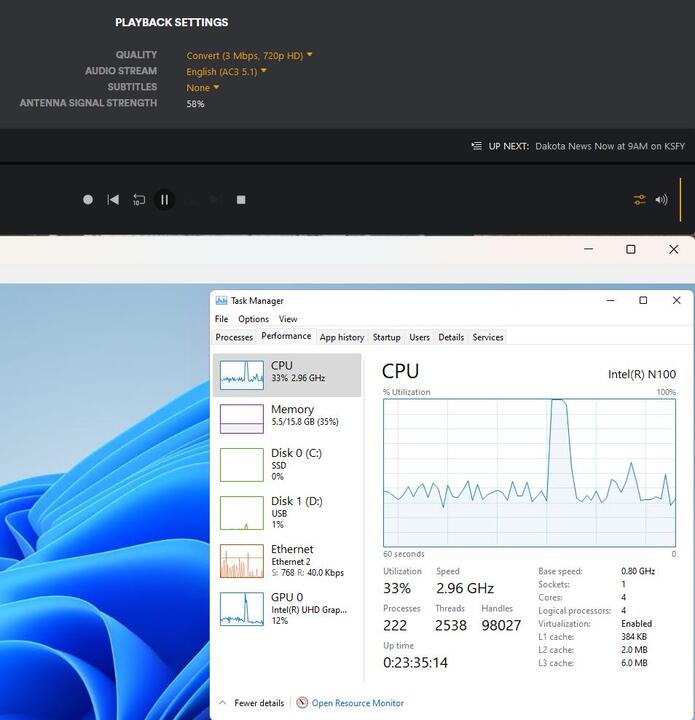Viewport: 695px width, 720px height.
Task: Maximize the Task Manager window
Action: (x=643, y=300)
